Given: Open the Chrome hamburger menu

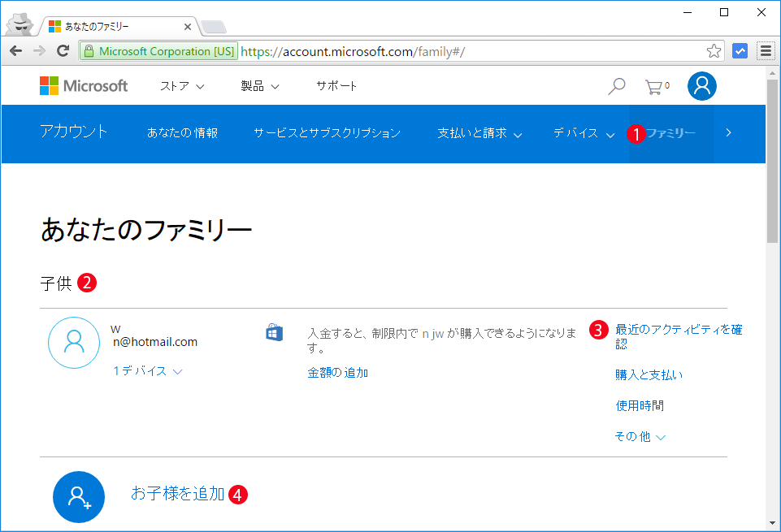Looking at the screenshot, I should (766, 50).
